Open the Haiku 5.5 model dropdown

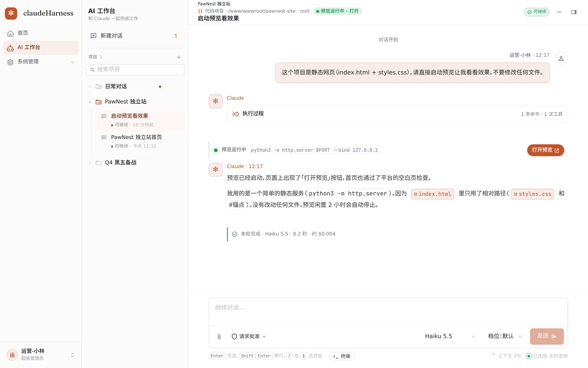[450, 336]
